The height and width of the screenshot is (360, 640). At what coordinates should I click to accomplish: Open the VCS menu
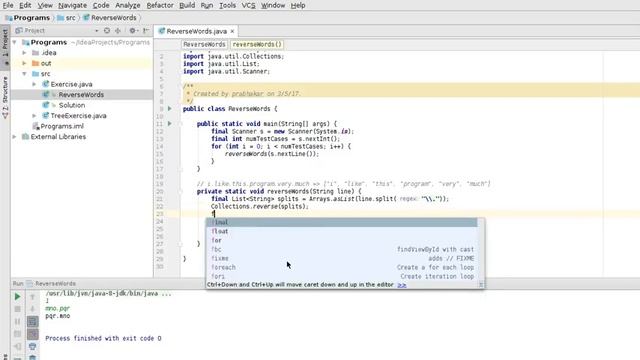click(x=248, y=5)
